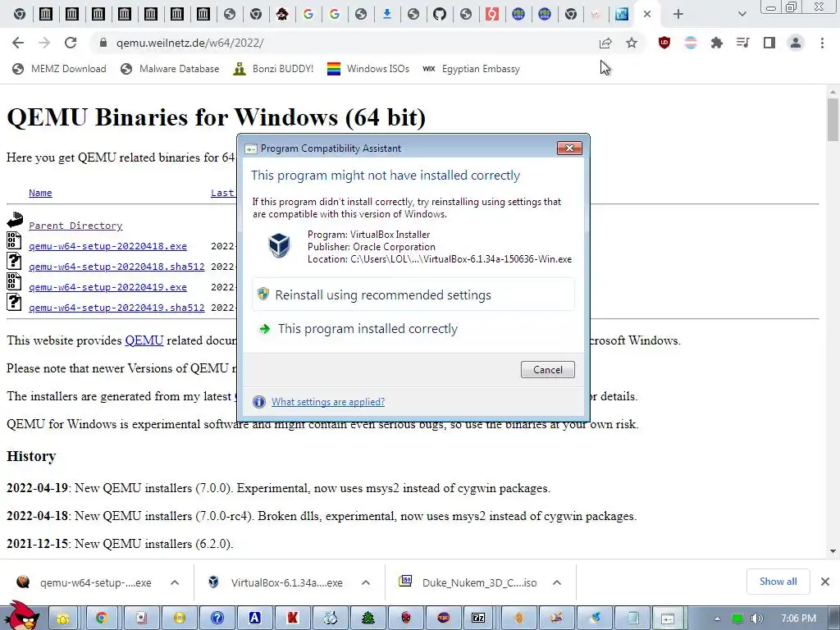This screenshot has height=630, width=840.
Task: Cancel the Program Compatibility Assistant
Action: (x=547, y=370)
